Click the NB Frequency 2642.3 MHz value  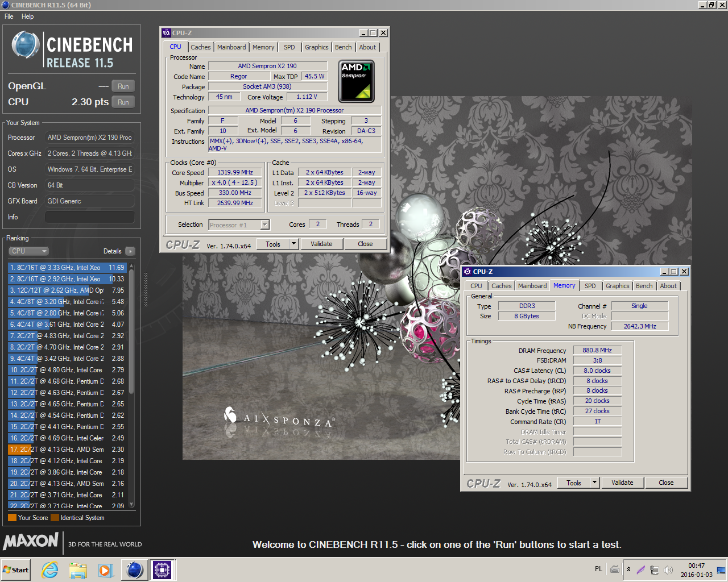click(639, 326)
